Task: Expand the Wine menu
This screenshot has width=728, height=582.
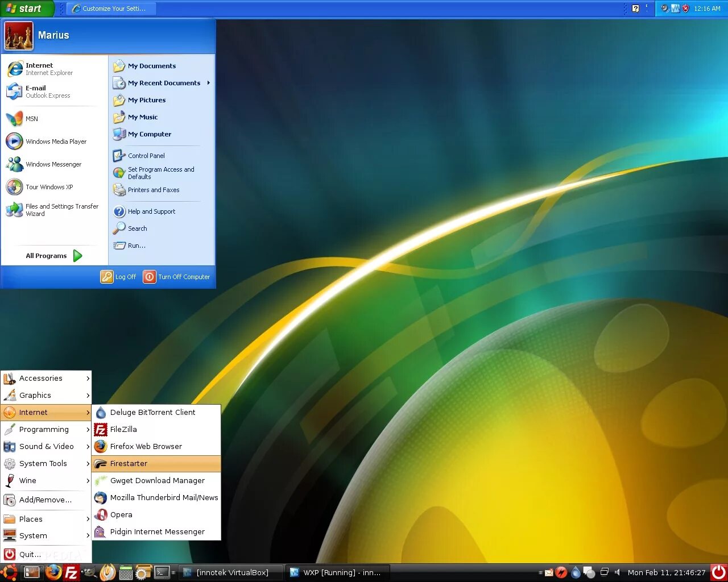Action: tap(47, 481)
